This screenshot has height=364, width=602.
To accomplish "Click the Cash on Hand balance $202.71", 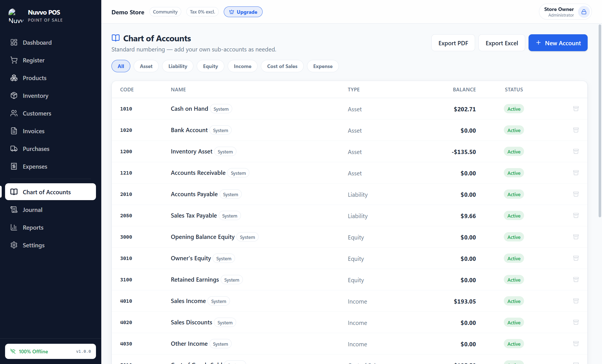I will pos(465,109).
